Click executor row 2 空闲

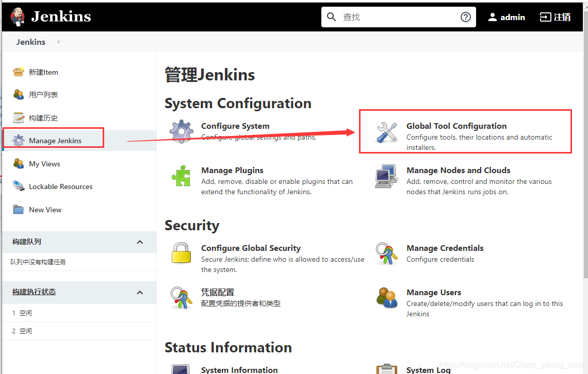click(79, 331)
